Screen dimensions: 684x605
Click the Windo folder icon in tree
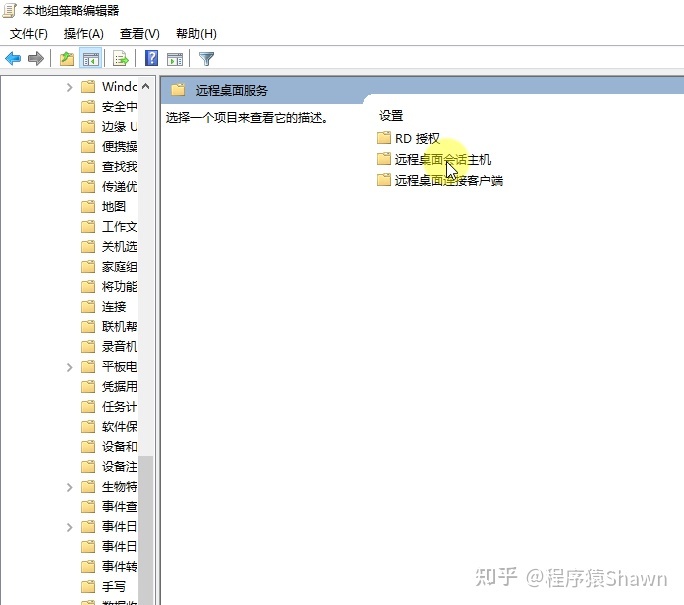(x=88, y=87)
